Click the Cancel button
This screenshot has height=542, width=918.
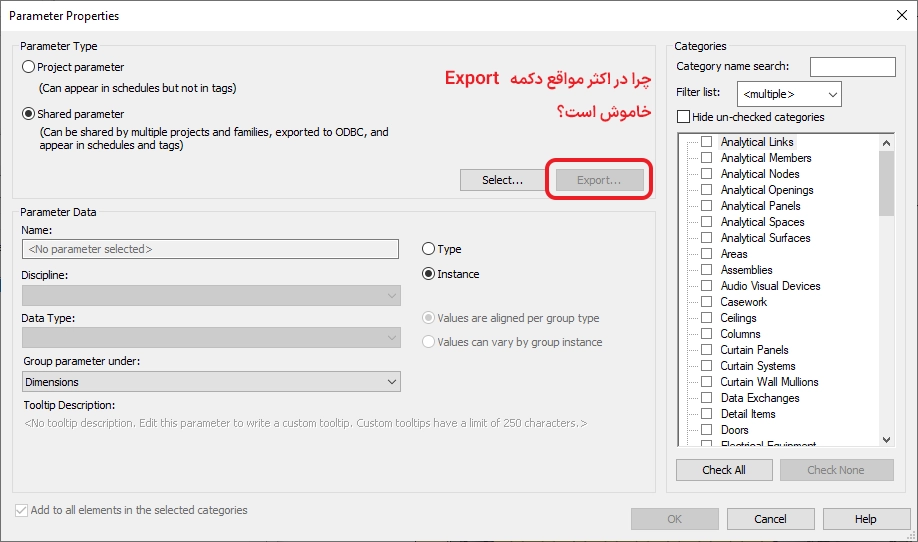pos(770,519)
